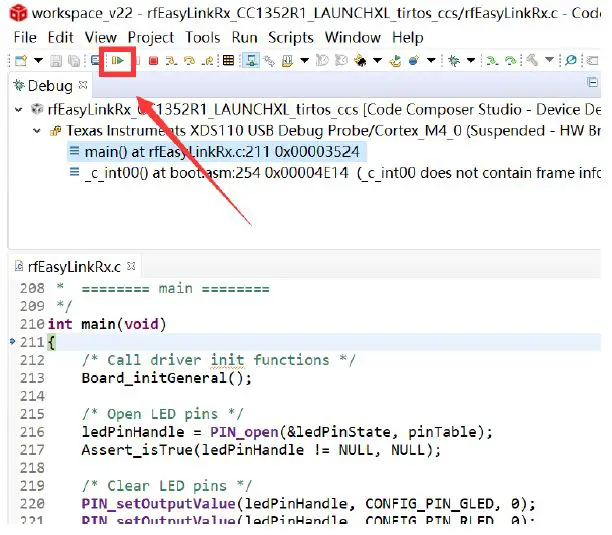The width and height of the screenshot is (612, 535).
Task: Click the yellow Step Return icon
Action: (208, 60)
